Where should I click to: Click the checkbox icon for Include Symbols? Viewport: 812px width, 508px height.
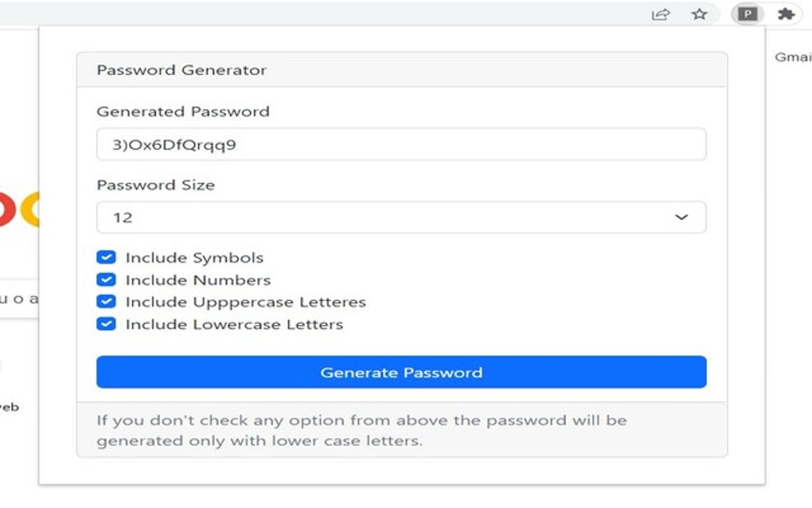tap(105, 257)
